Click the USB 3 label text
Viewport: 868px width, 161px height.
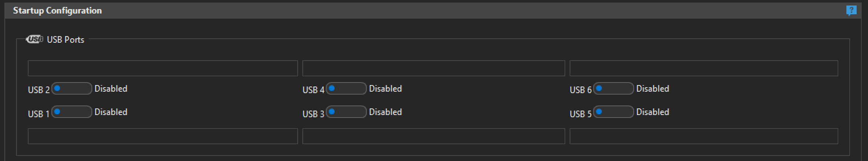313,114
